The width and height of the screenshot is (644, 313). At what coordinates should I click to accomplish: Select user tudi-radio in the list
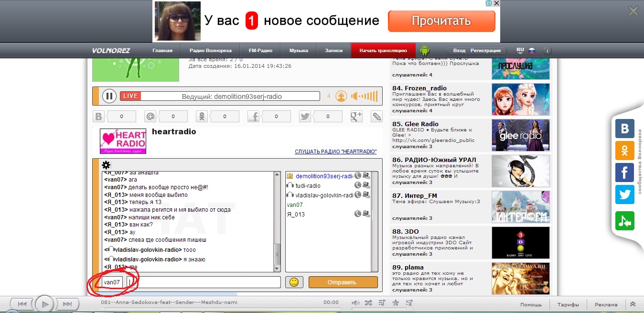click(x=308, y=185)
